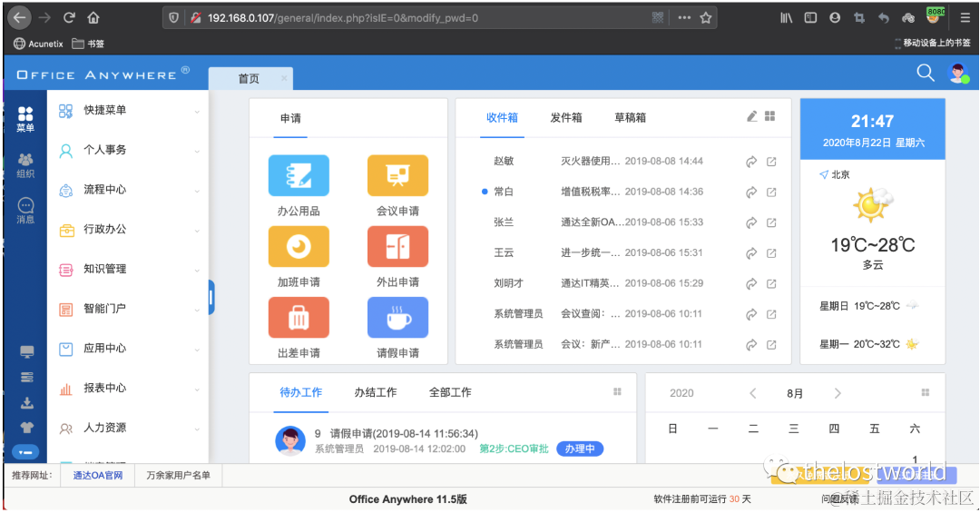Click the grid icon in 待办工作 panel

point(617,391)
